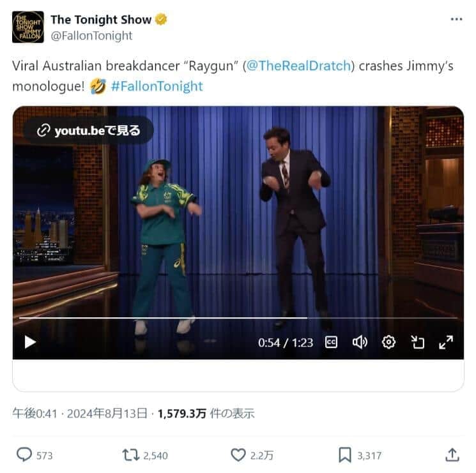Open The Tonight Show profile picture
Image resolution: width=476 pixels, height=473 pixels.
pos(28,27)
